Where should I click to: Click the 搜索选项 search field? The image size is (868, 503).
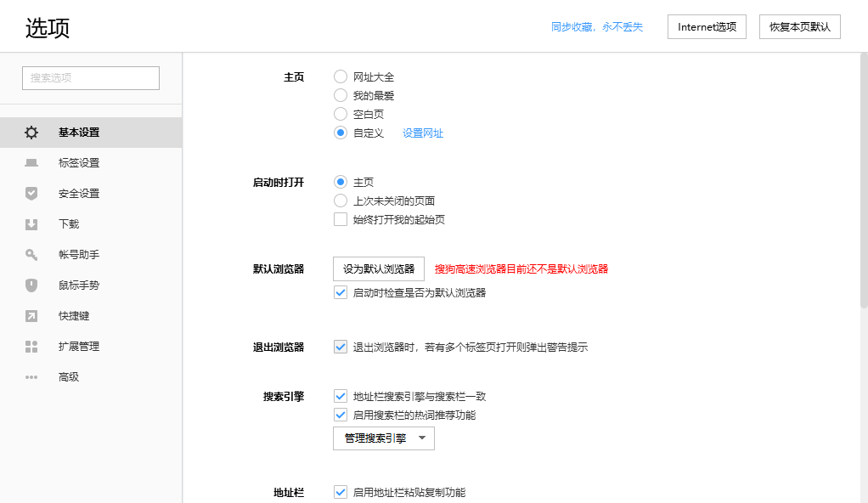[91, 78]
